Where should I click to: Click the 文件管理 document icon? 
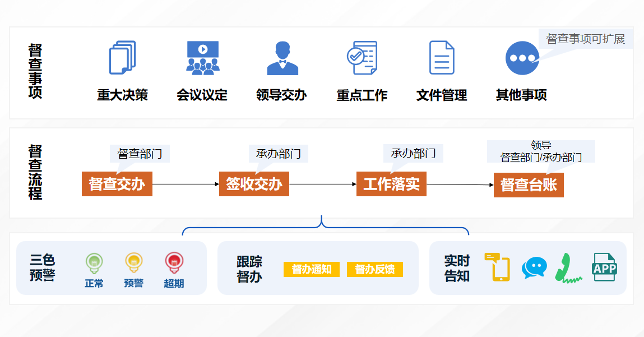pyautogui.click(x=442, y=58)
